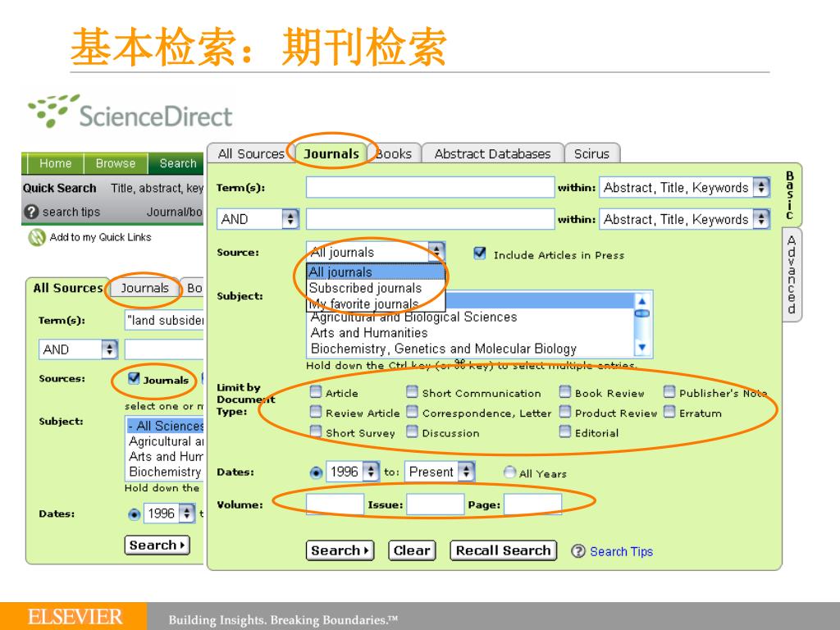Click the Add to my Quick Links icon

pyautogui.click(x=36, y=237)
